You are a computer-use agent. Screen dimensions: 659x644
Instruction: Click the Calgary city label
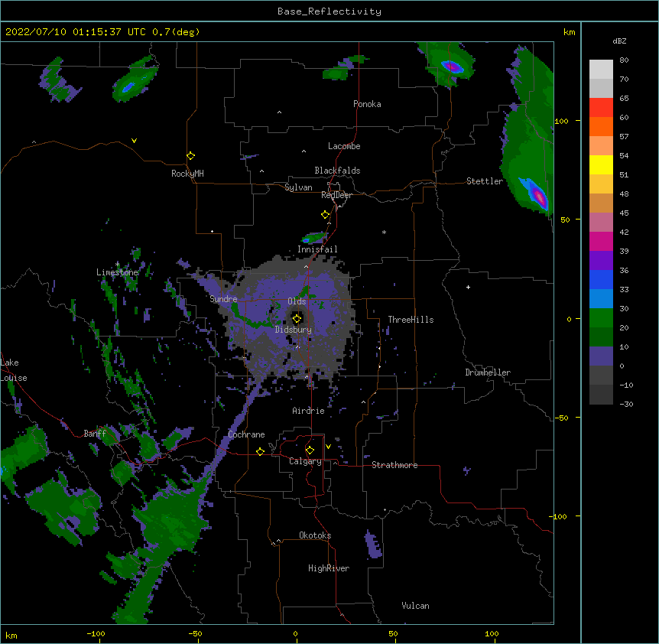[305, 461]
